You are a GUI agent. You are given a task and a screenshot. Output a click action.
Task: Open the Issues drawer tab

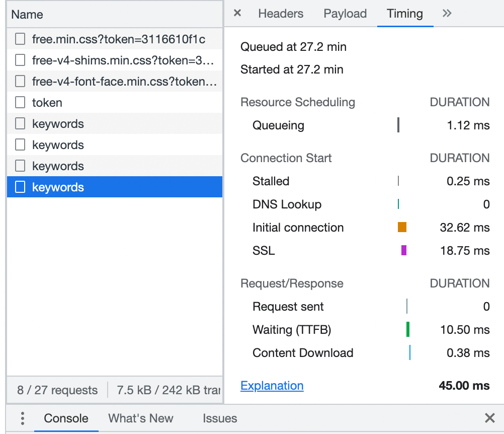[x=220, y=418]
